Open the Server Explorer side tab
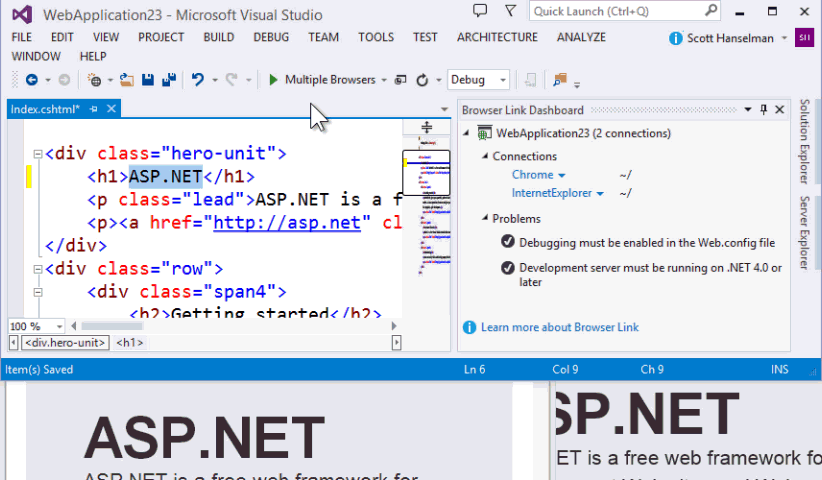The height and width of the screenshot is (480, 822). tap(804, 233)
